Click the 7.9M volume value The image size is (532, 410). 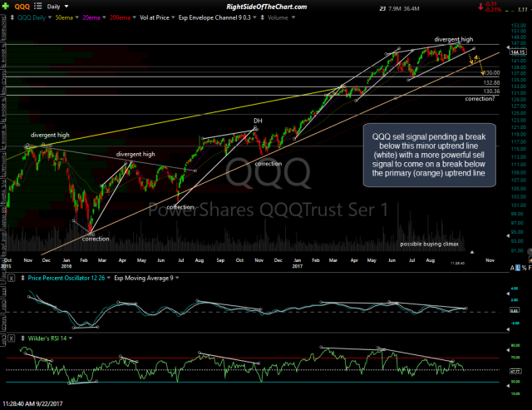pyautogui.click(x=395, y=8)
